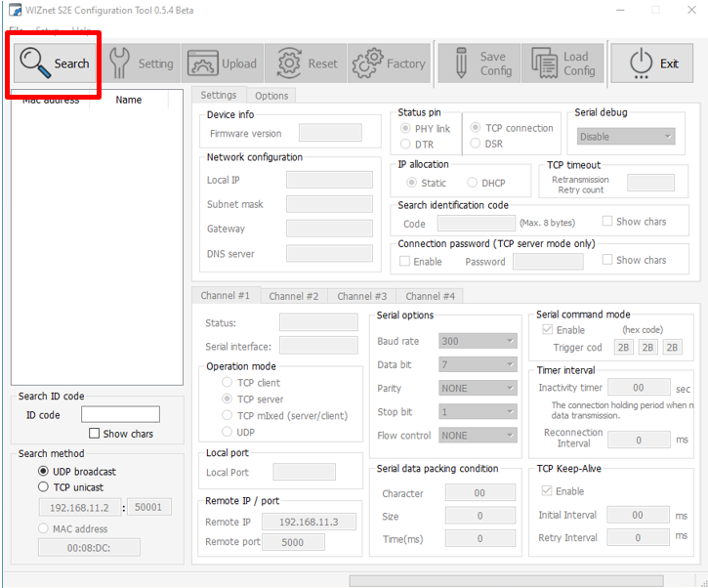Click the Exit power button
This screenshot has height=588, width=708.
tap(652, 63)
